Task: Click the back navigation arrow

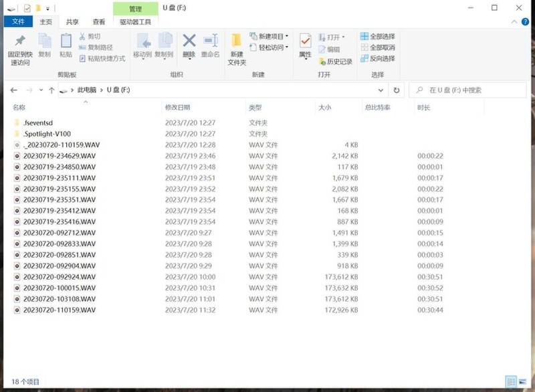Action: point(13,89)
